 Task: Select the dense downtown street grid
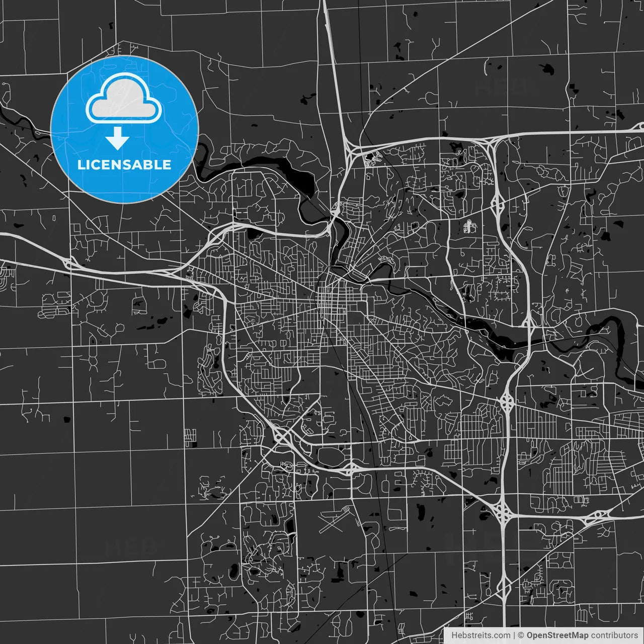332,302
